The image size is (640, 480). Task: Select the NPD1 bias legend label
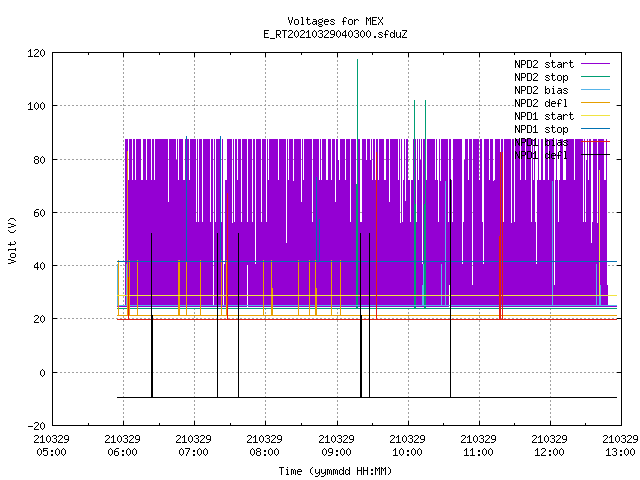tap(541, 142)
